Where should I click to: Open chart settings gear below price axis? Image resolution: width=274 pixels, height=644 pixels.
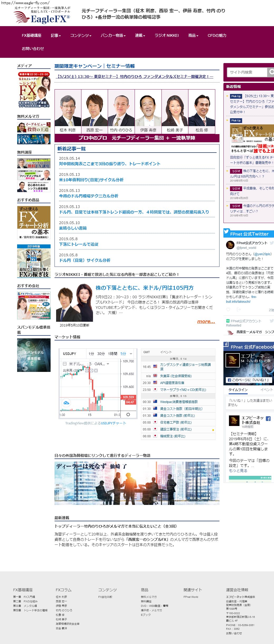click(128, 415)
